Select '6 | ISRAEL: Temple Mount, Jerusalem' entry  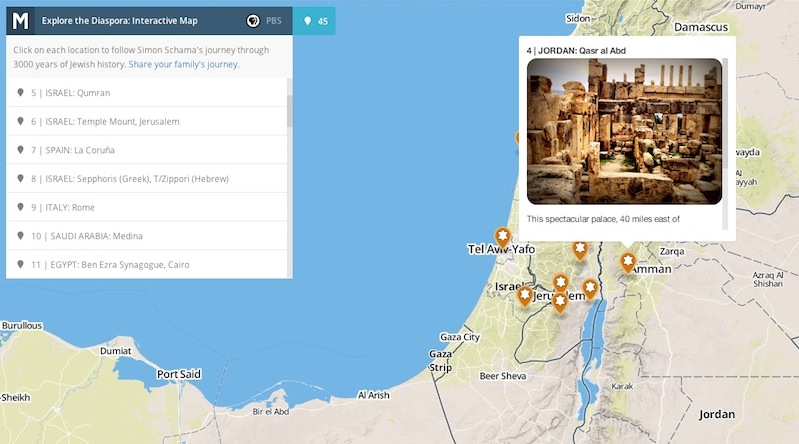(x=112, y=121)
